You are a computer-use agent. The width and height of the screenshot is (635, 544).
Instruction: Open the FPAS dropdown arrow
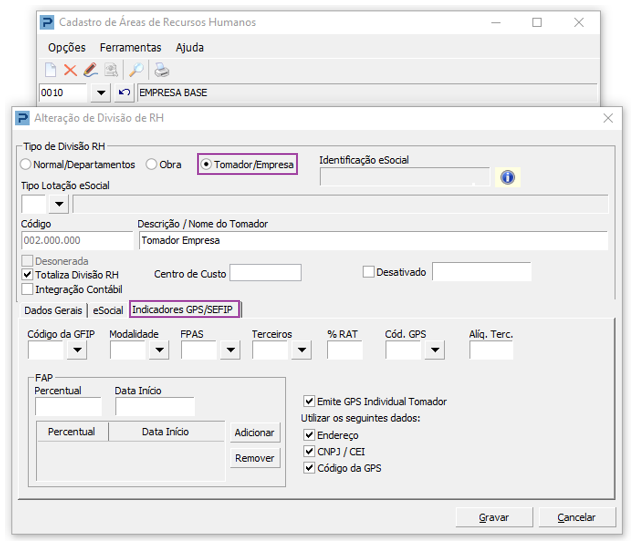point(230,350)
